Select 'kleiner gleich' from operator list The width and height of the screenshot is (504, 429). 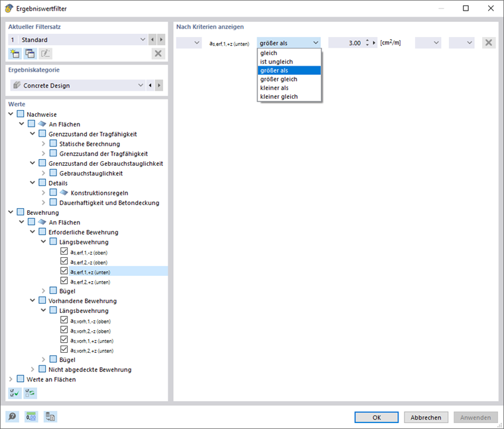point(289,96)
